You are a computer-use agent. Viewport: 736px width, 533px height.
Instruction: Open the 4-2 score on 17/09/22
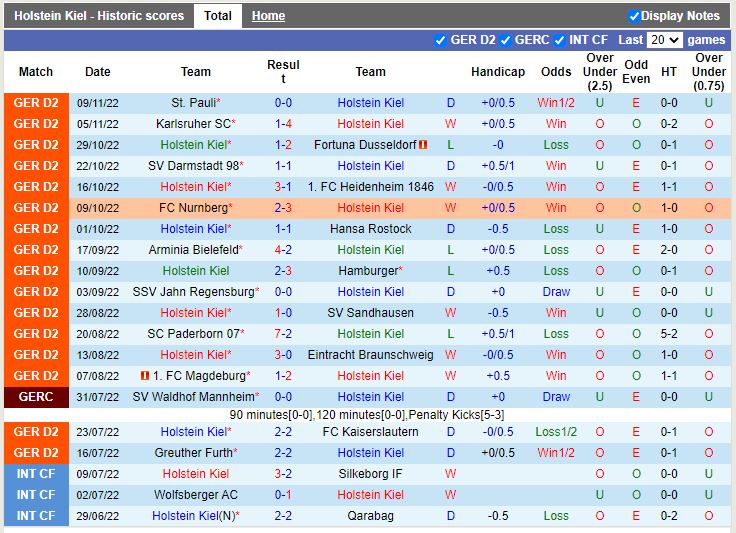(x=283, y=250)
